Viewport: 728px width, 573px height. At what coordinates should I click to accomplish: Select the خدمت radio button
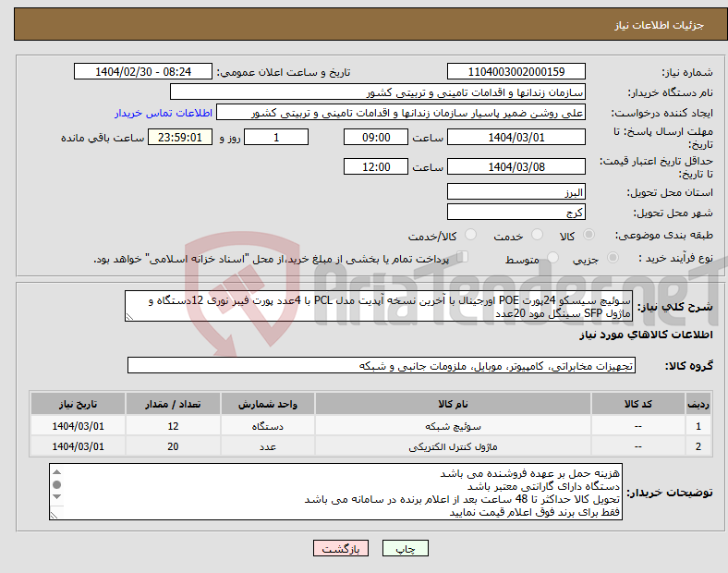point(537,235)
